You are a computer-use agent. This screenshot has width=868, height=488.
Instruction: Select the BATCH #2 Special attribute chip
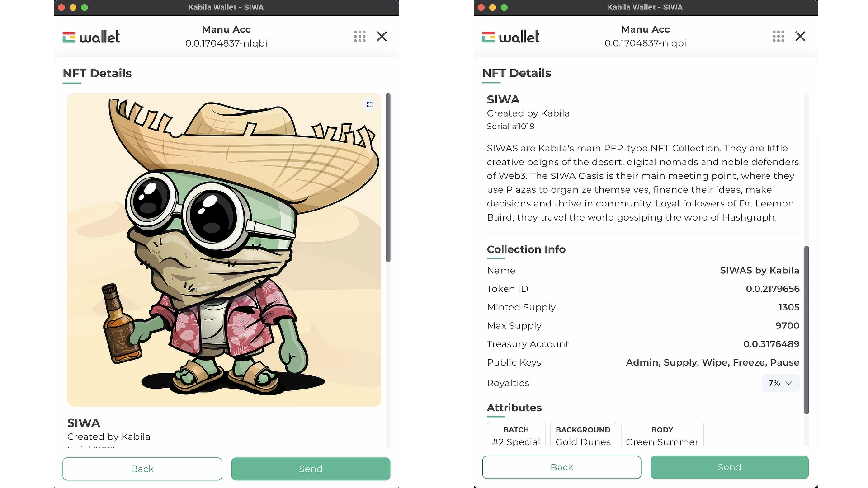[x=516, y=436]
